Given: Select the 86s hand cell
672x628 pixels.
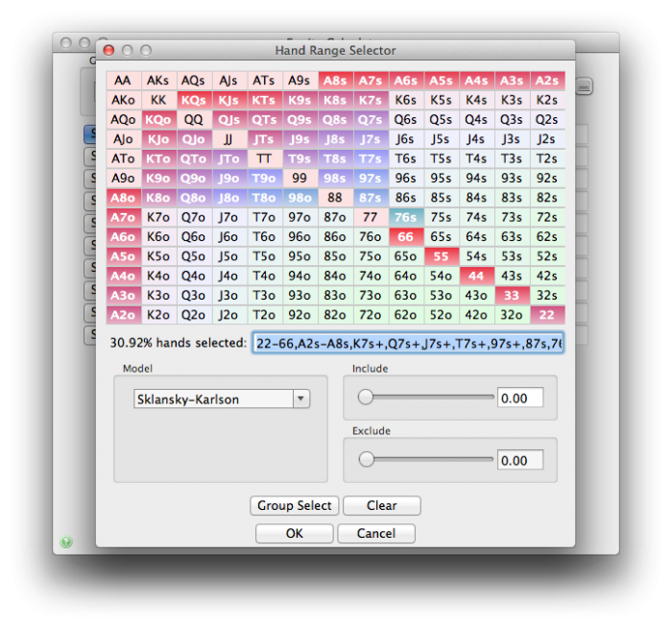Looking at the screenshot, I should pos(406,198).
